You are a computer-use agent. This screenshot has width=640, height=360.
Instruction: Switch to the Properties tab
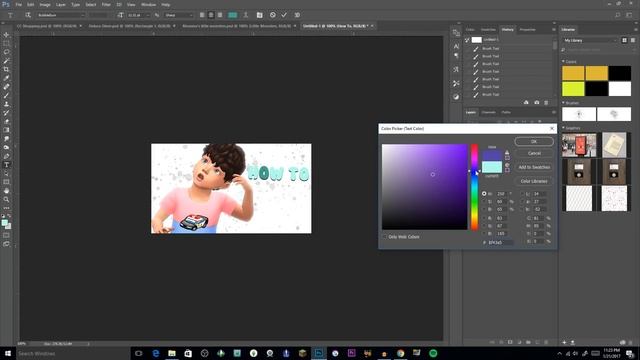[x=527, y=29]
